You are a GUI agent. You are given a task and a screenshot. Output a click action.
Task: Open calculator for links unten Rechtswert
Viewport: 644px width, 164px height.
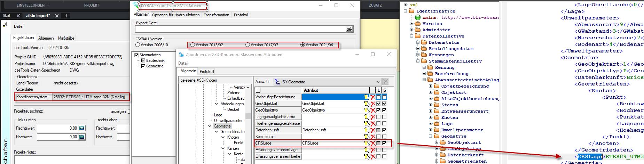(82, 128)
